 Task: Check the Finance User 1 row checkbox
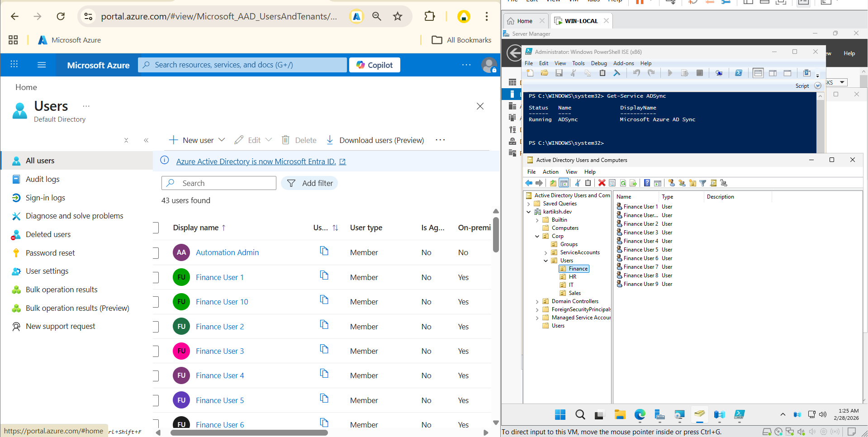click(156, 277)
